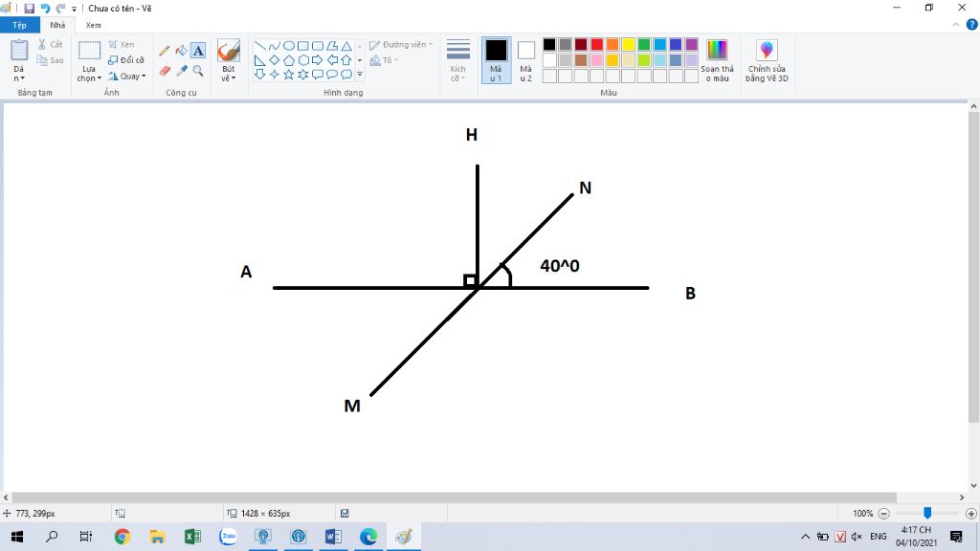Viewport: 980px width, 551px height.
Task: Choose the Pentagon shape
Action: (x=289, y=60)
